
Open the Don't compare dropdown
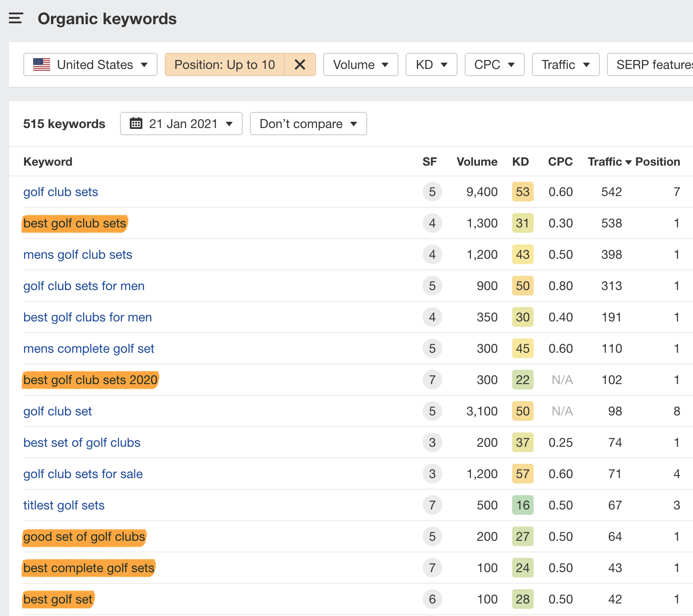308,124
